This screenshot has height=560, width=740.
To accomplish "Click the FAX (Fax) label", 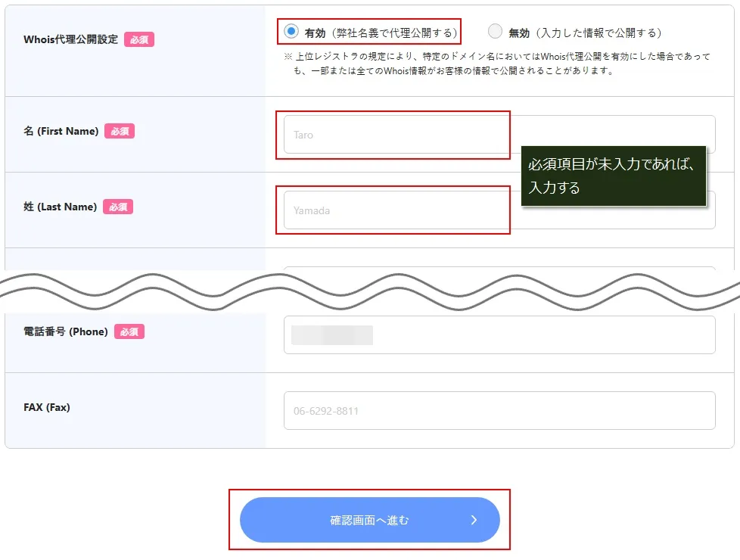I will pyautogui.click(x=47, y=407).
